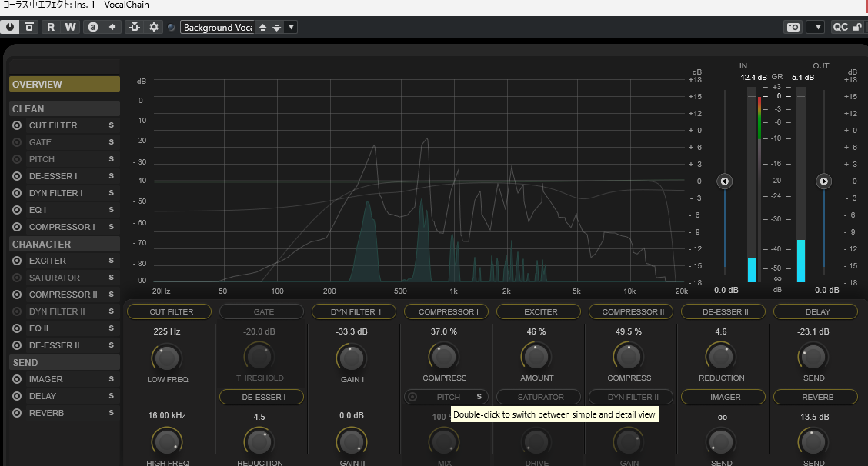Click the LOW FREQ knob
This screenshot has height=466, width=868.
click(167, 358)
